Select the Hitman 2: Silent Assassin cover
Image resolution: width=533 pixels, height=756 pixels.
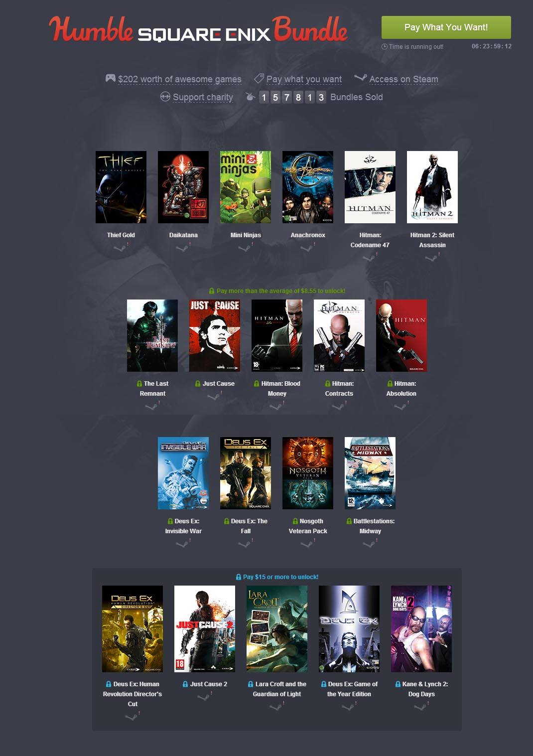click(432, 187)
